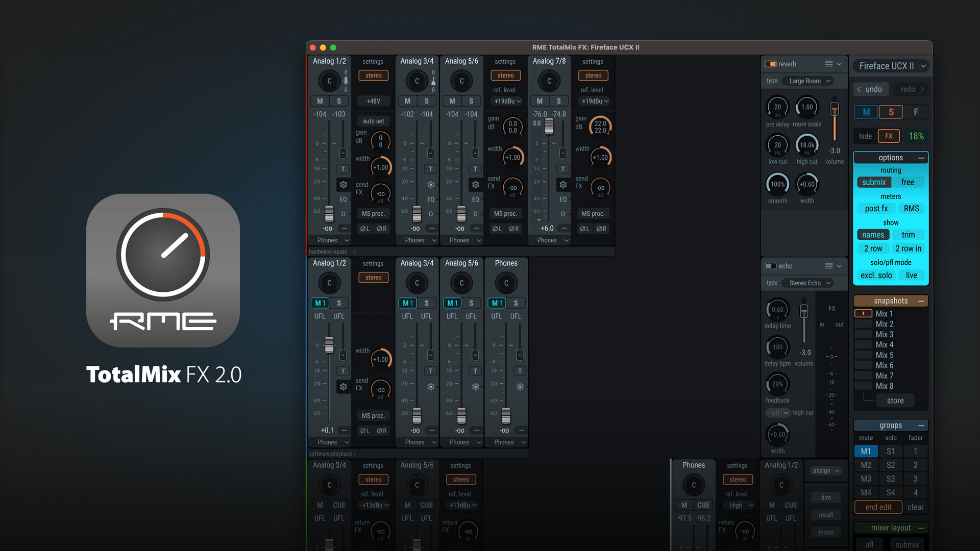Click the microphone icon on Analog 1/2
Screen dimensions: 980x551
pyautogui.click(x=346, y=81)
